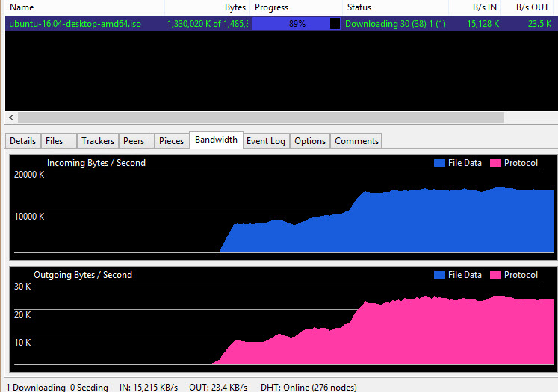Click the horizontal scrollbar thumb
558x392 pixels.
(x=261, y=117)
